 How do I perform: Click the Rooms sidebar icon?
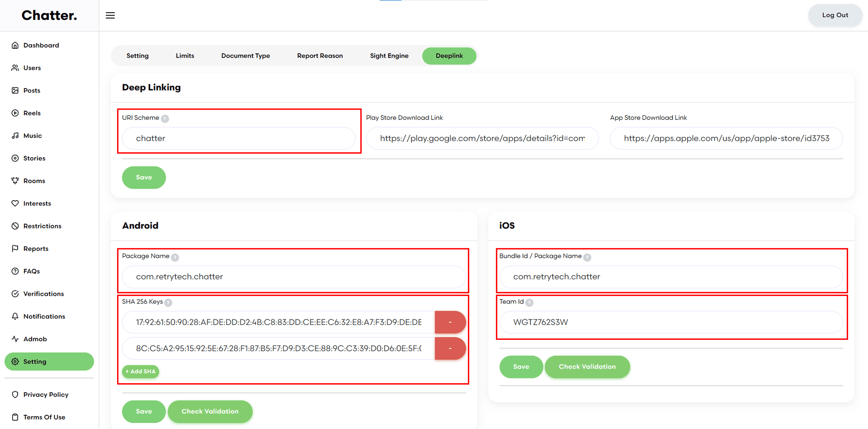(15, 181)
